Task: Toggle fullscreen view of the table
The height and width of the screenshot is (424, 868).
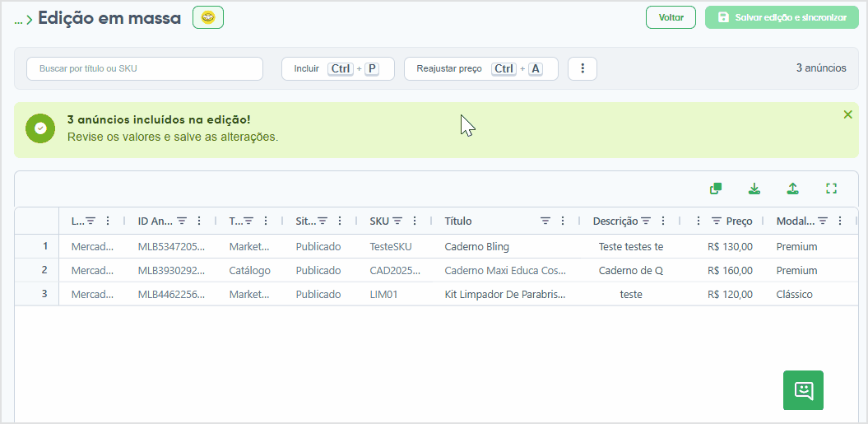Action: click(x=831, y=189)
